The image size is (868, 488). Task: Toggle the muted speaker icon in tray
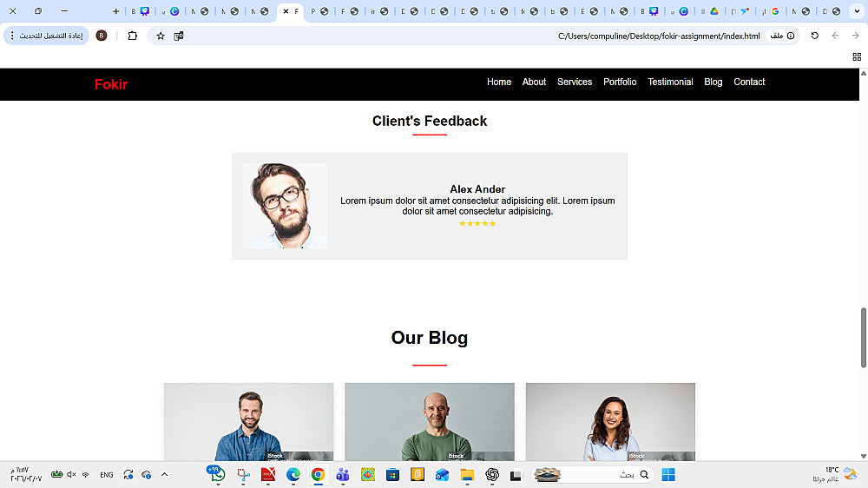pyautogui.click(x=71, y=475)
